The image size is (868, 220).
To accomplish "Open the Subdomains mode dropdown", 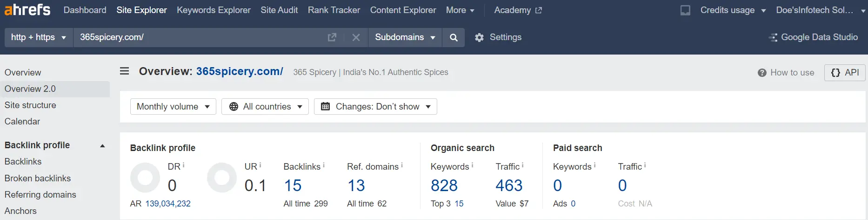I will (x=405, y=37).
